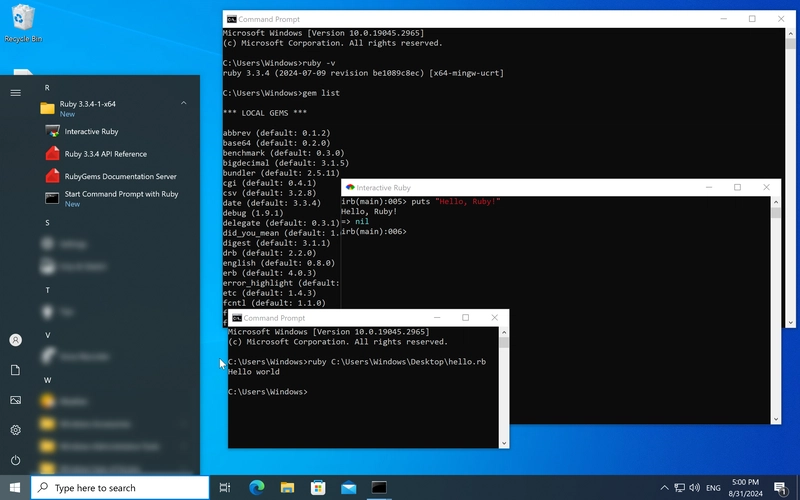Open the user account icon in Start menu
The image size is (800, 500).
(x=16, y=340)
